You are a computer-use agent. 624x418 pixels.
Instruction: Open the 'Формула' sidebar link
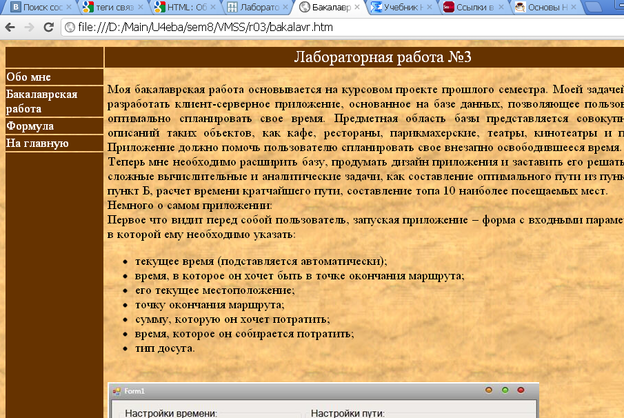pyautogui.click(x=30, y=126)
